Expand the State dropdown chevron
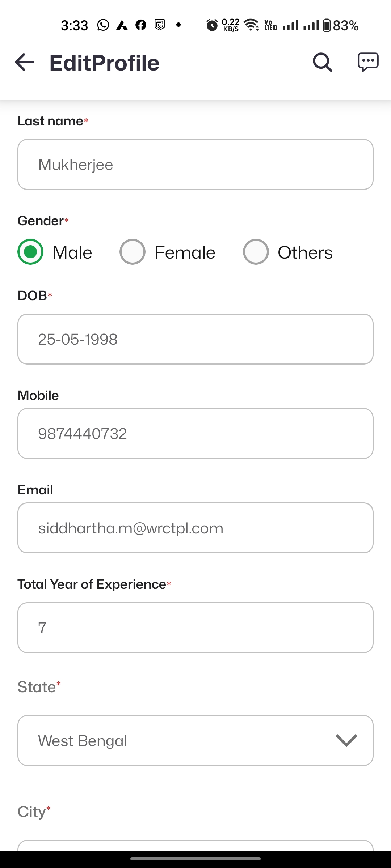The width and height of the screenshot is (391, 868). pos(346,740)
